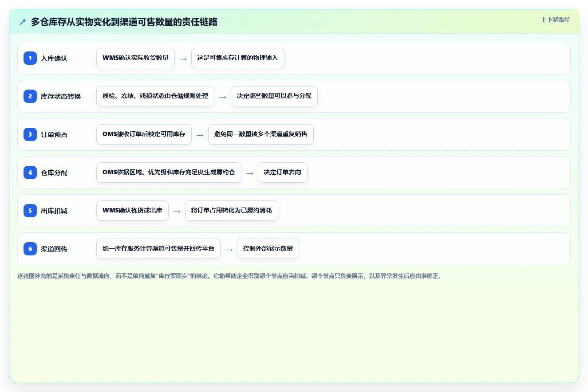588x392 pixels.
Task: Click the OMS接收订单后锁定可用库存 box
Action: click(144, 134)
